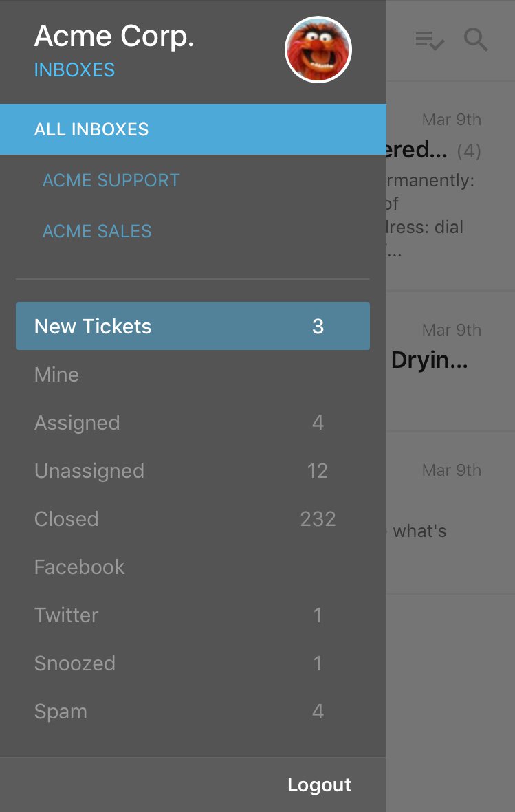Viewport: 515px width, 812px height.
Task: Show the Mine folder
Action: pos(193,375)
